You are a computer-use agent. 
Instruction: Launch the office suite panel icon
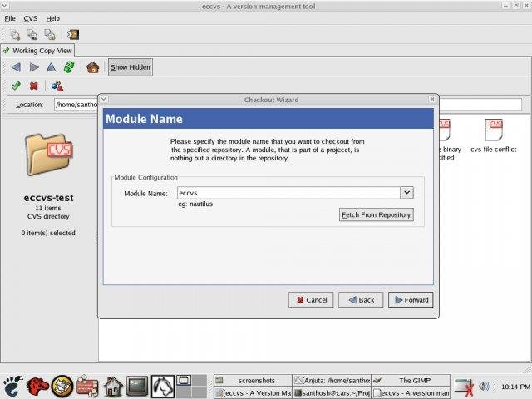point(87,386)
